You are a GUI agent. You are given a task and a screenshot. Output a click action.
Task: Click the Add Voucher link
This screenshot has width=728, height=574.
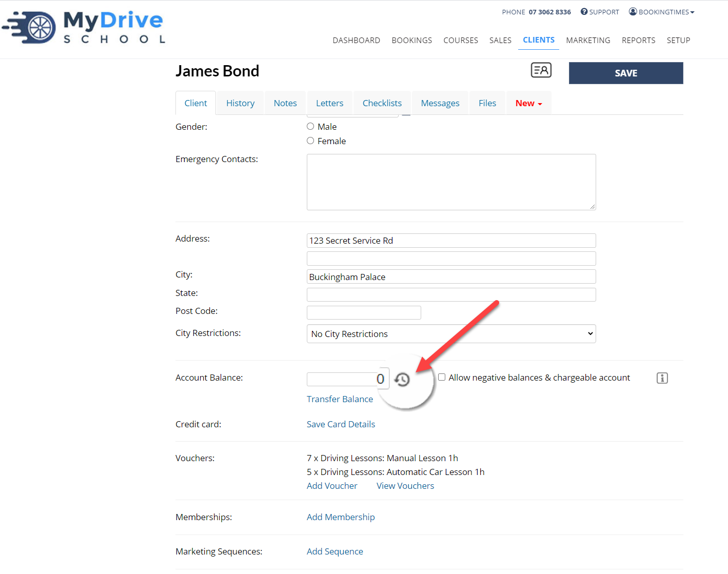(x=332, y=486)
